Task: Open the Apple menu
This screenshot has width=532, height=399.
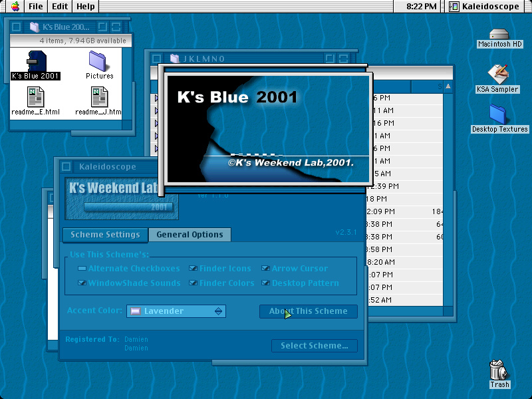Action: 15,6
